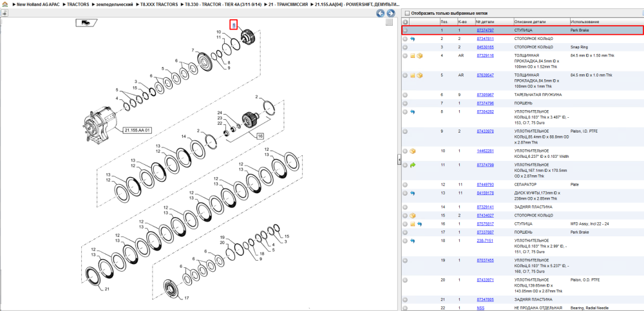Click blue replacement arrow for part 87304282

pyautogui.click(x=413, y=111)
